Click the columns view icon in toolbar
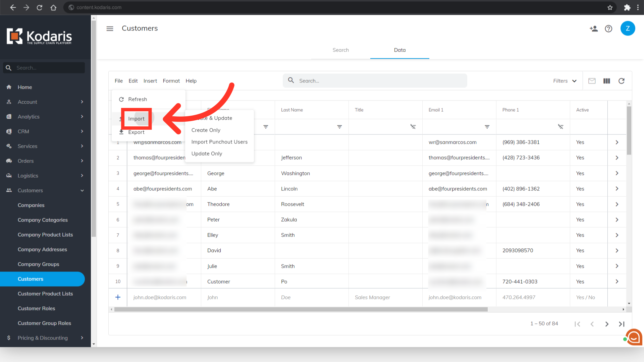Image resolution: width=644 pixels, height=362 pixels. pos(606,81)
